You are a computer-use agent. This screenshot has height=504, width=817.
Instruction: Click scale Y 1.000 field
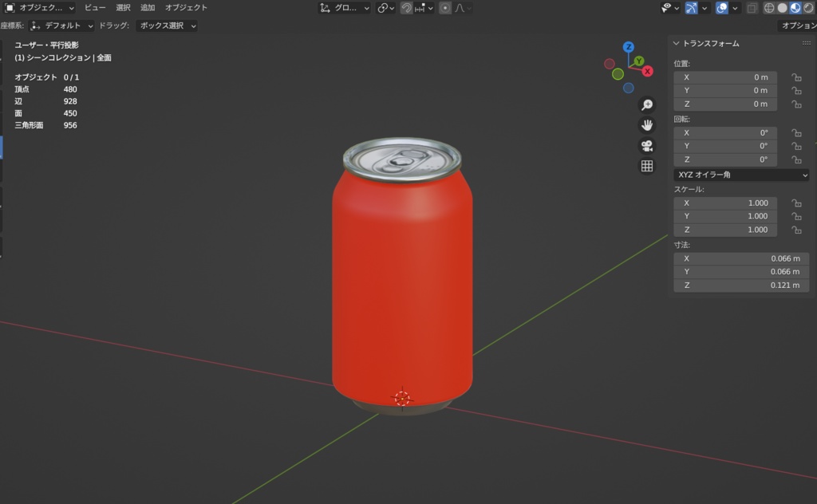pyautogui.click(x=725, y=216)
